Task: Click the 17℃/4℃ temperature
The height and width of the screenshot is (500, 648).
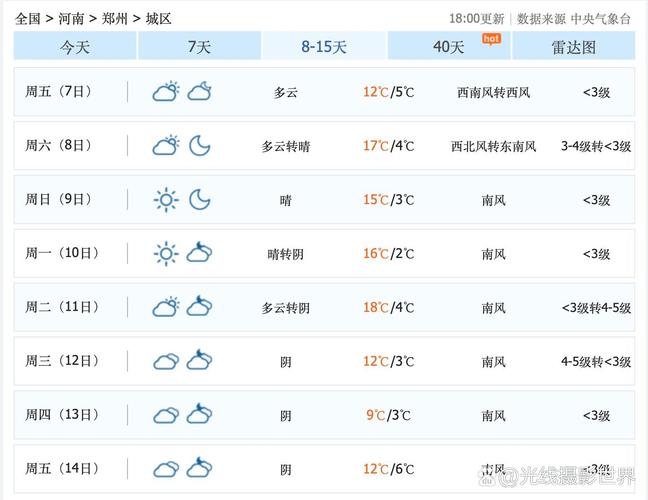Action: (x=388, y=146)
